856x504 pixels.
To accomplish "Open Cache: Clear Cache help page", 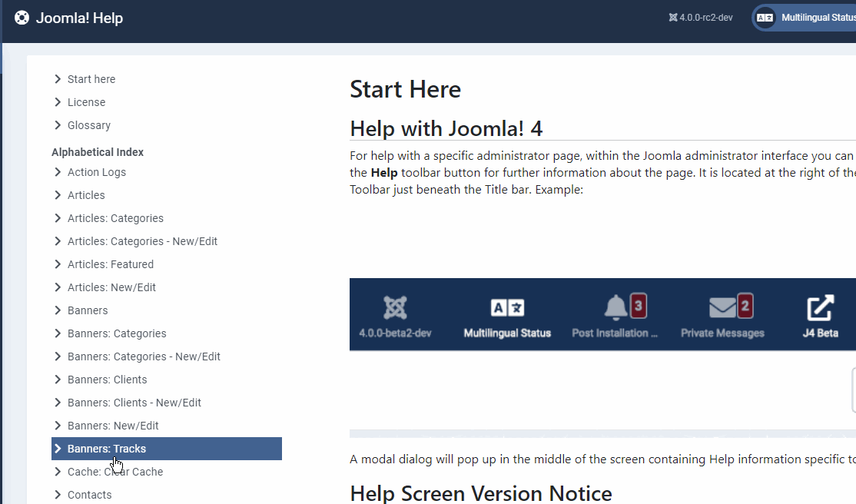I will pos(115,472).
